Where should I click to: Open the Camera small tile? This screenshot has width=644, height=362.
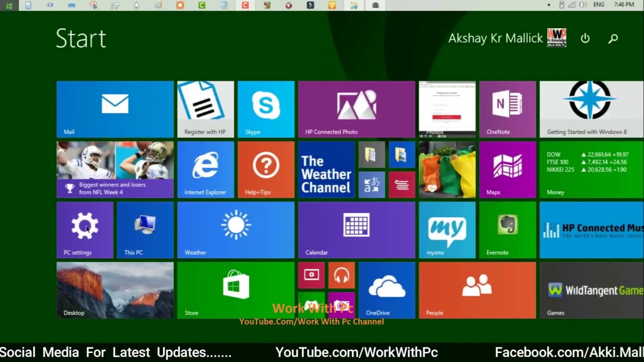[x=341, y=305]
